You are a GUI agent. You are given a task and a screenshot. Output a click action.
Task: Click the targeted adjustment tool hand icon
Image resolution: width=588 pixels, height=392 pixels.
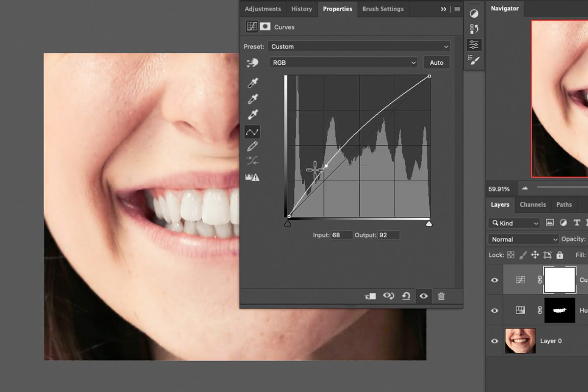coord(252,62)
